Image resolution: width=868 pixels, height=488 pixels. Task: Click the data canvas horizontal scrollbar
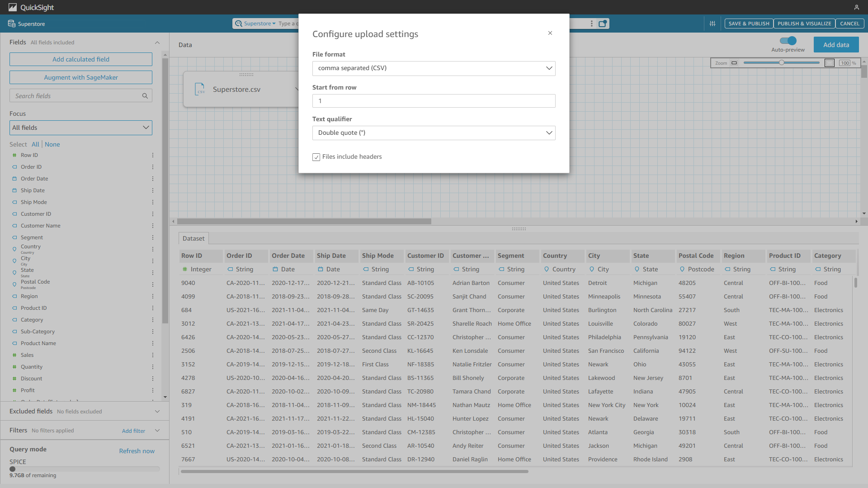pos(304,222)
